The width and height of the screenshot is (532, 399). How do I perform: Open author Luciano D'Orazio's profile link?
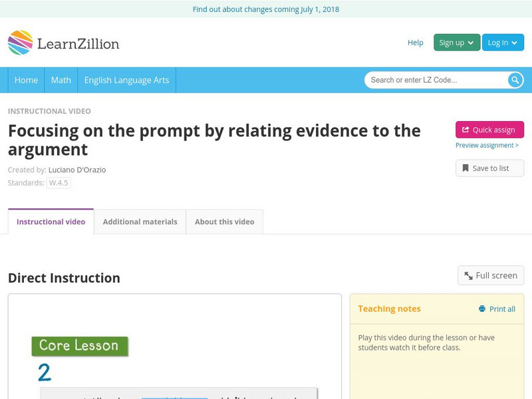[x=77, y=170]
